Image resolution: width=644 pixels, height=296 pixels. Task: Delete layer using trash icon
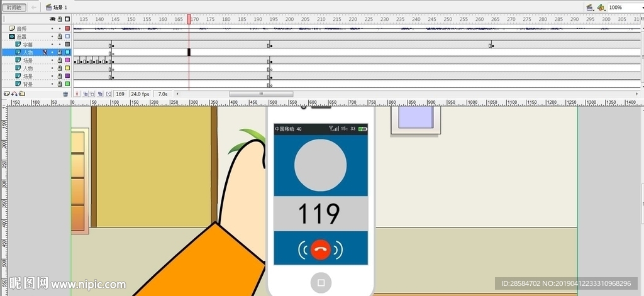[x=65, y=94]
